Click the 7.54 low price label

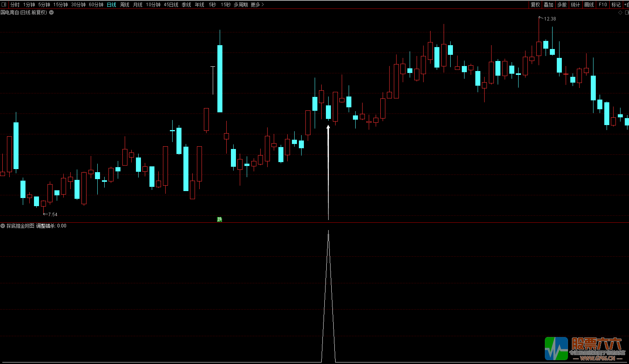coord(53,215)
